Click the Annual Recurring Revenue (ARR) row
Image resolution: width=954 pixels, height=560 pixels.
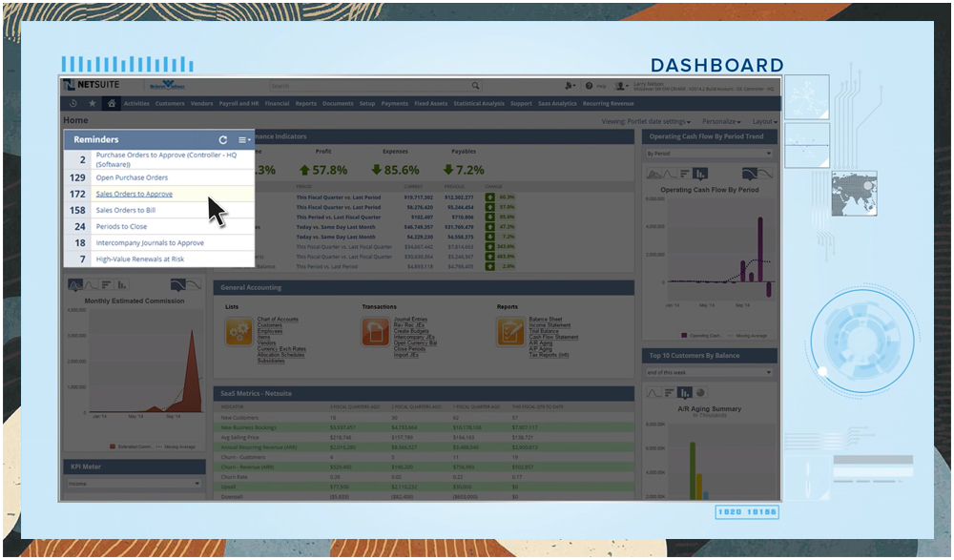tap(423, 447)
